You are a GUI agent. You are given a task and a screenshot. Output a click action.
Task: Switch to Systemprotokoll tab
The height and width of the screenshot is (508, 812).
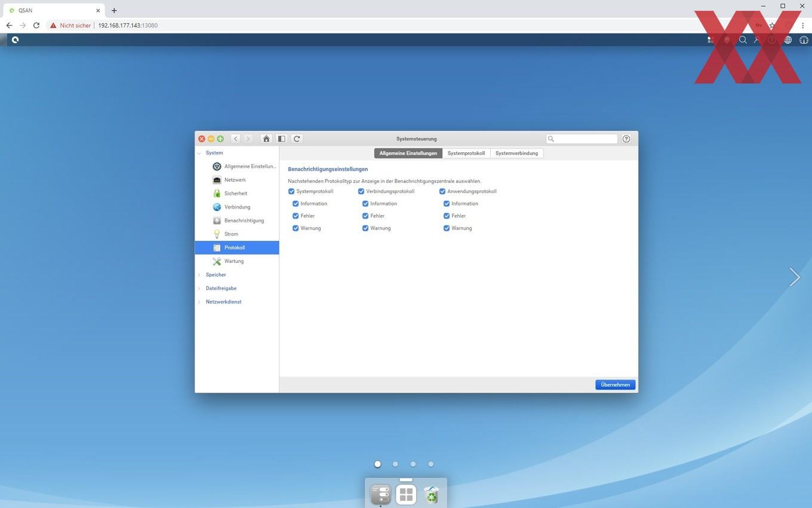466,153
